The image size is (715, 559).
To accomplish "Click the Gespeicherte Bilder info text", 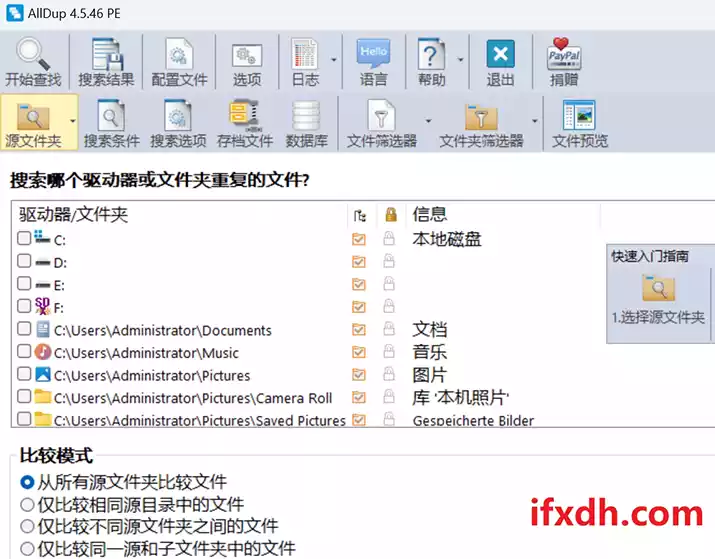I will (473, 420).
